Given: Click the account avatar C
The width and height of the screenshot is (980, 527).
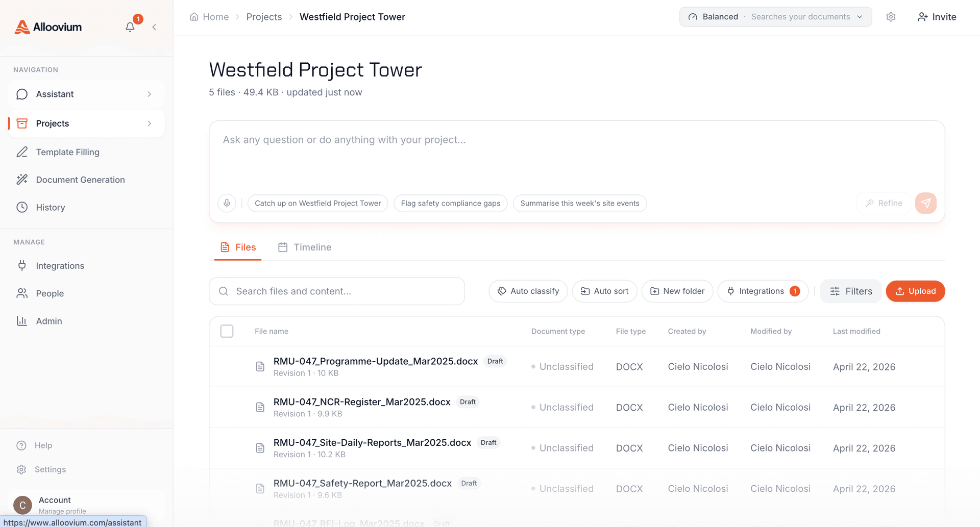Looking at the screenshot, I should pyautogui.click(x=22, y=505).
